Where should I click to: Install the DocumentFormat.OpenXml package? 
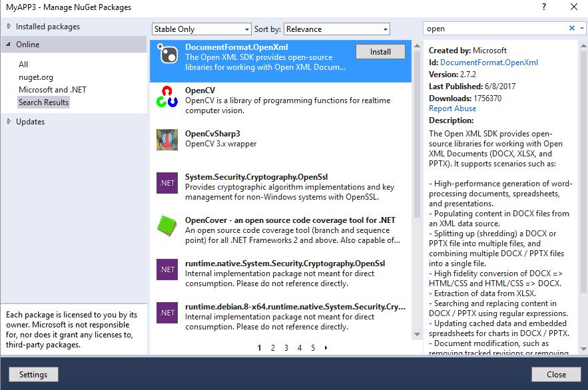380,52
